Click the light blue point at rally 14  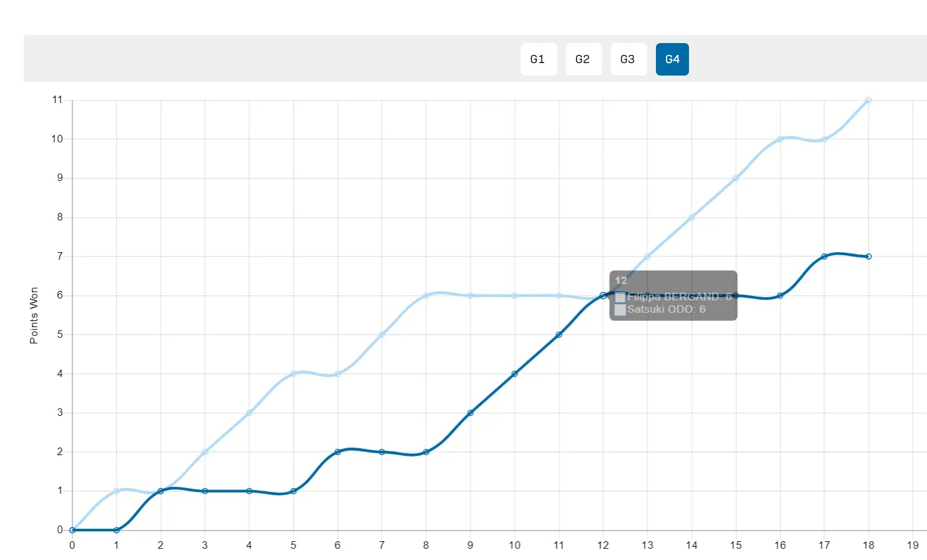(x=692, y=217)
